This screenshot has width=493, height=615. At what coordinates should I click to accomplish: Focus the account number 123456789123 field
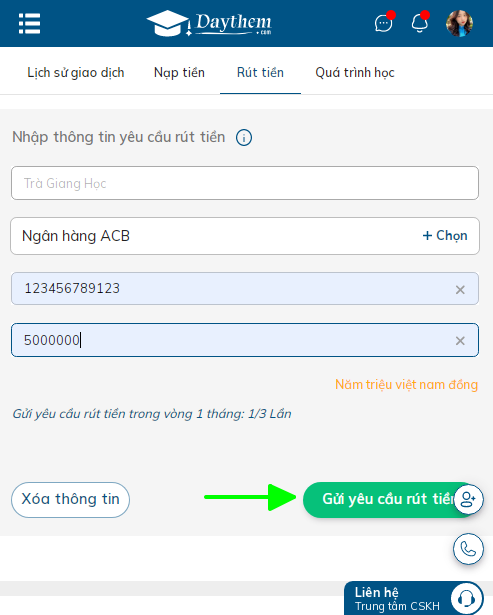click(x=245, y=289)
